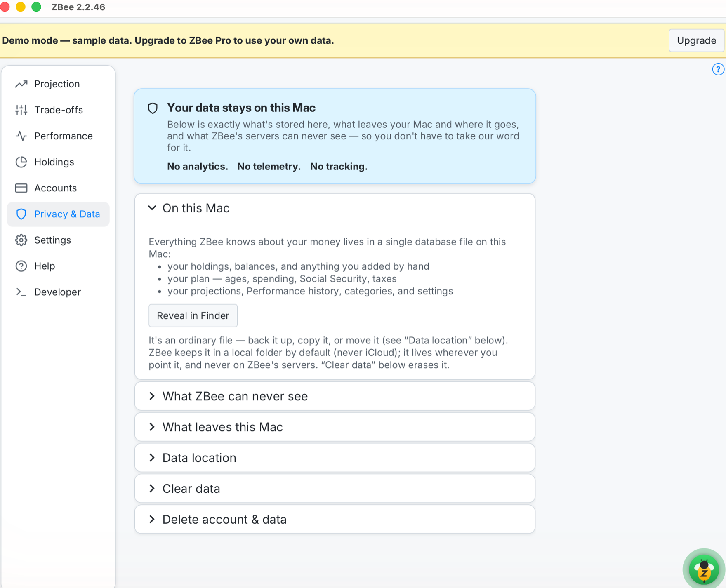The image size is (726, 588).
Task: Open the blue help circle icon at top right
Action: coord(718,69)
